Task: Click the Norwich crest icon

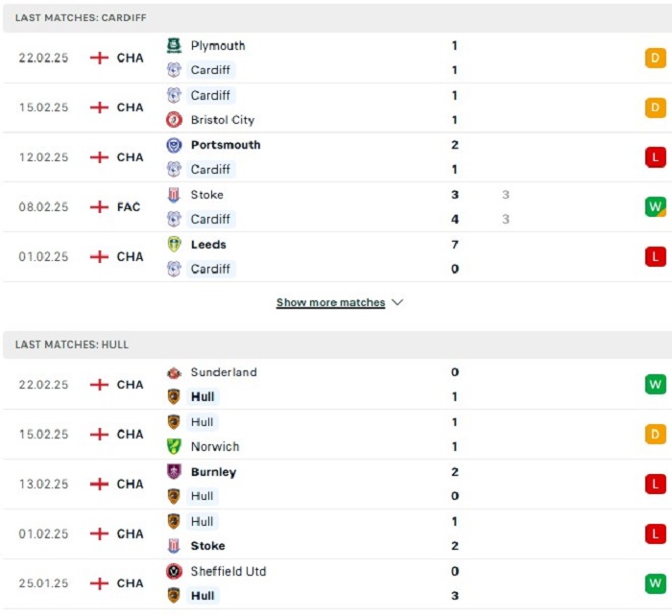Action: click(174, 446)
